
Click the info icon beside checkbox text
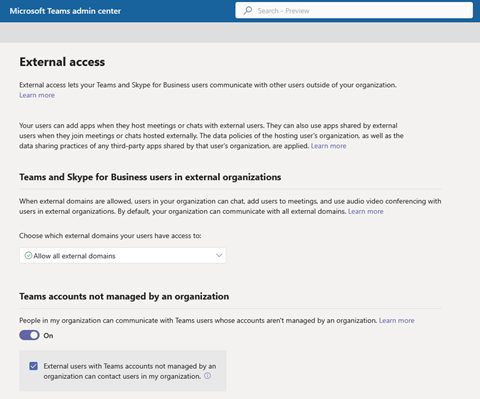(207, 376)
